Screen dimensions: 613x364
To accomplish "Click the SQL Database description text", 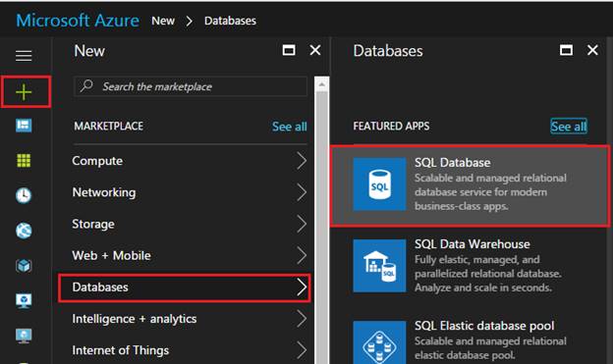I will [490, 192].
